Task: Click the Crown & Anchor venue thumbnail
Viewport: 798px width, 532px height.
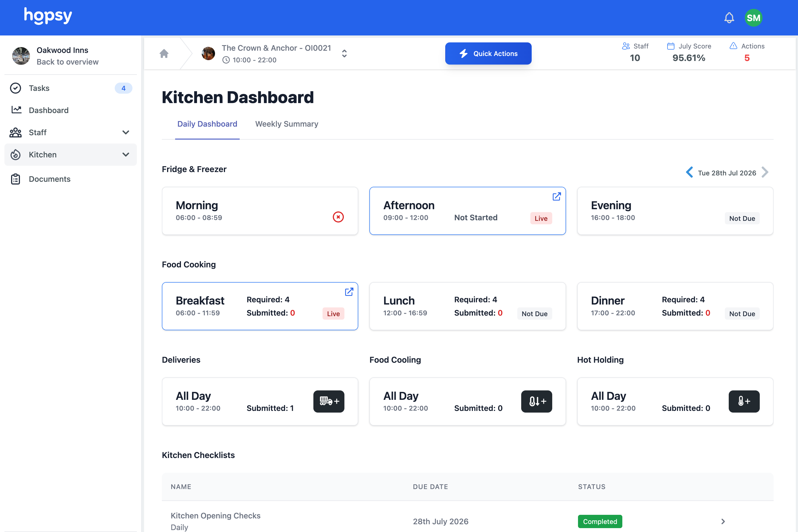Action: [208, 53]
